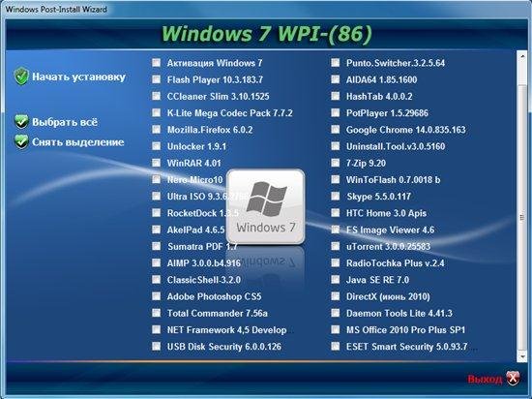This screenshot has height=399, width=532.
Task: Select K-Lite Mega Codec Pack checkbox
Action: 156,112
